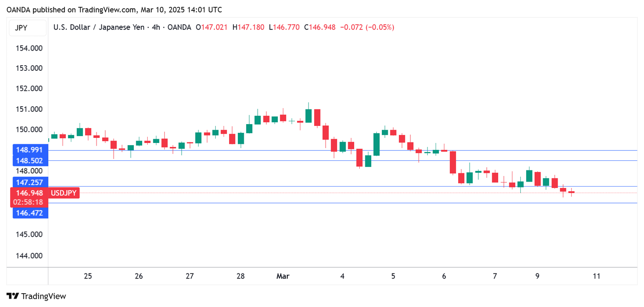Click the O147.021 open price value
This screenshot has height=307, width=644.
(212, 28)
